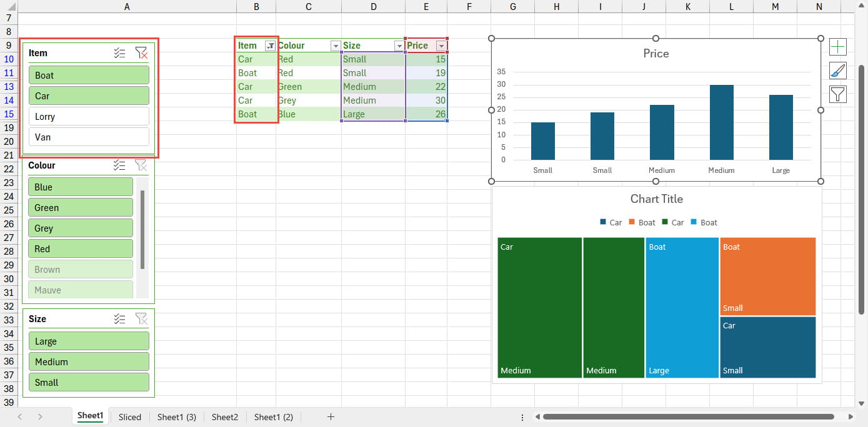Expand the Colour column filter dropdown
This screenshot has width=868, height=427.
(336, 46)
